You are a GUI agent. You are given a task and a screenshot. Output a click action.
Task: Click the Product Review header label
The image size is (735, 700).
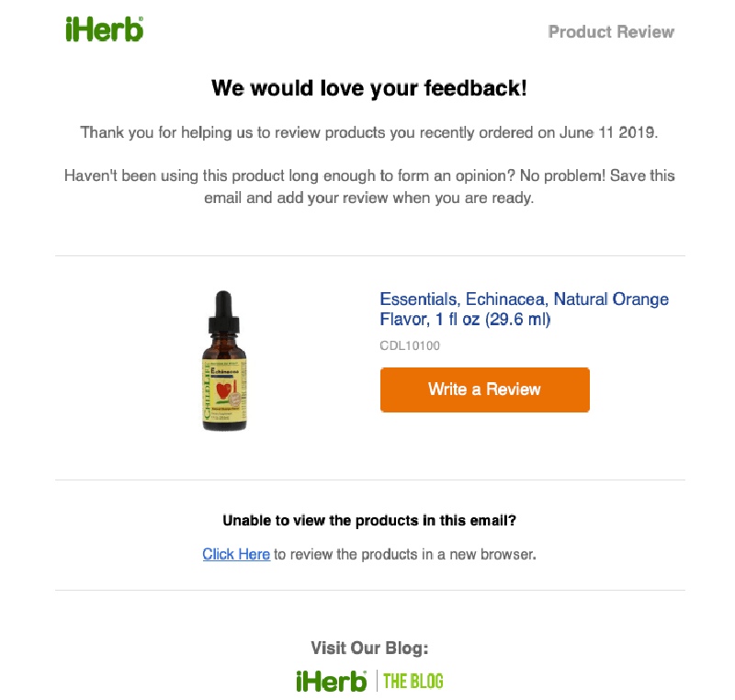611,32
